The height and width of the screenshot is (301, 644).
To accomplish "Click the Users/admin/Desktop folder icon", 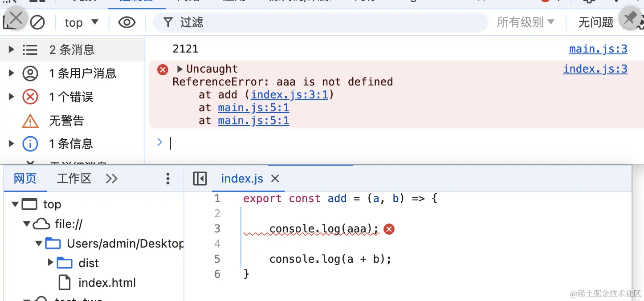I will click(53, 244).
